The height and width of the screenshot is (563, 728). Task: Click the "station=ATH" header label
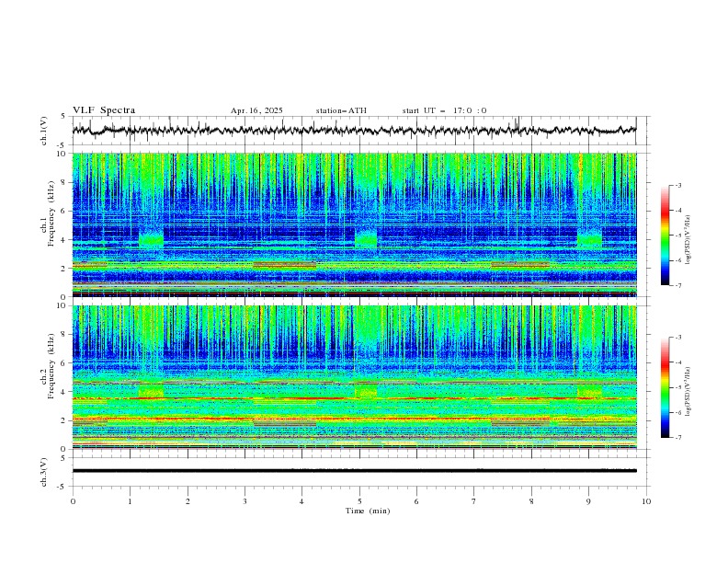[x=341, y=110]
